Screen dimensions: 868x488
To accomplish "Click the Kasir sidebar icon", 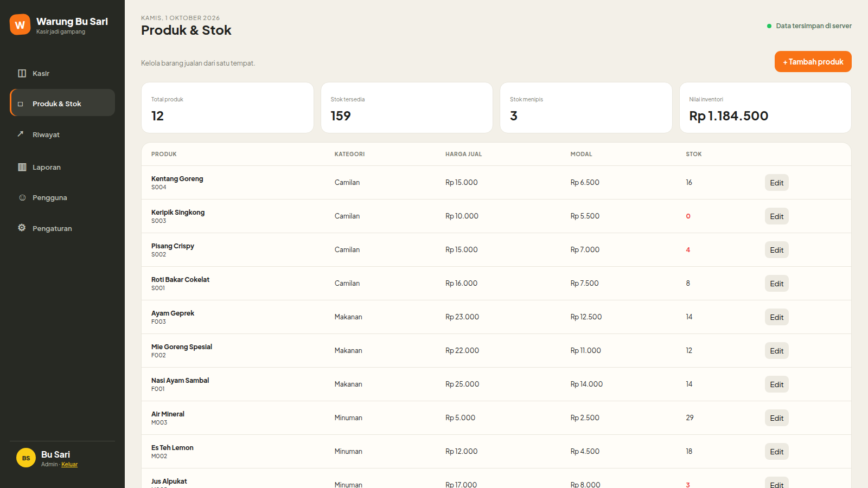I will tap(22, 73).
